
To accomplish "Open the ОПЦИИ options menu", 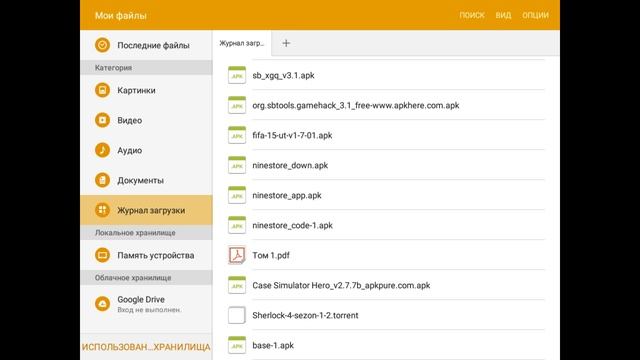I will pyautogui.click(x=535, y=15).
